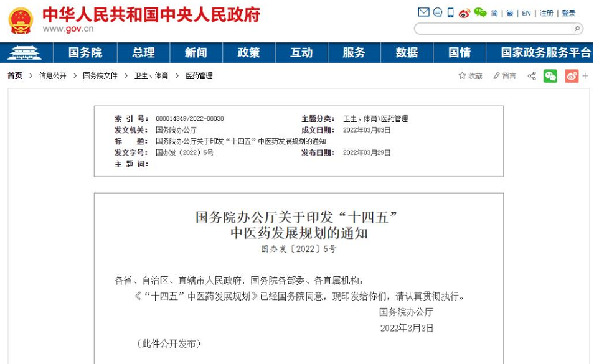Open 国家政务服务平台 in navigation bar
Viewport: 594px width, 364px height.
tap(545, 53)
